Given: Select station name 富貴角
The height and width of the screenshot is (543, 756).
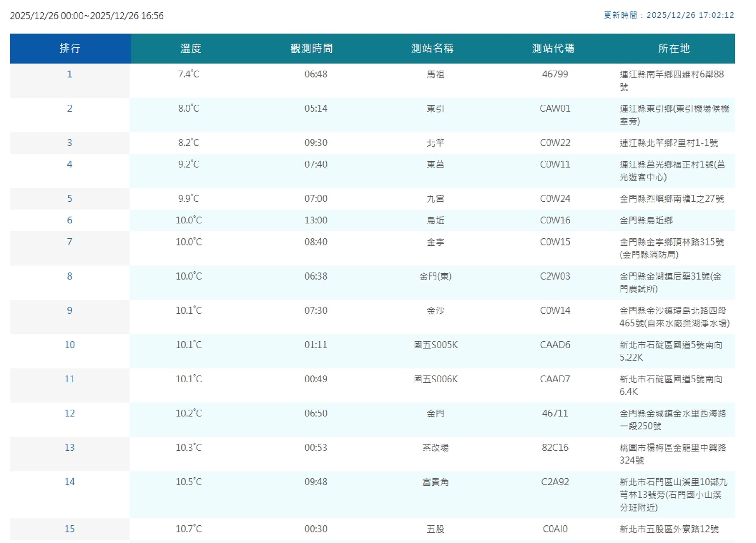Looking at the screenshot, I should coord(435,482).
